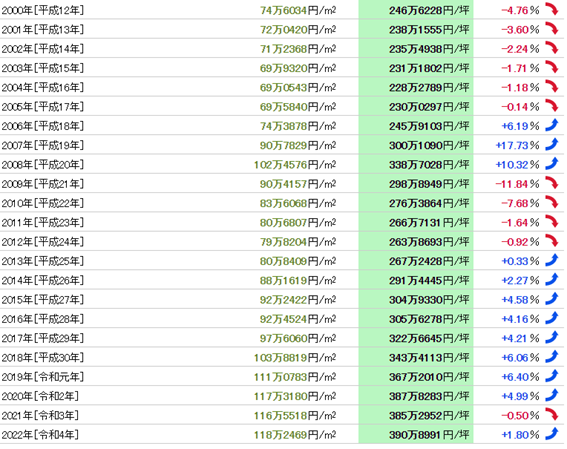Click green cell 390万8991円/坪
Viewport: 567px width, 449px height.
[416, 435]
